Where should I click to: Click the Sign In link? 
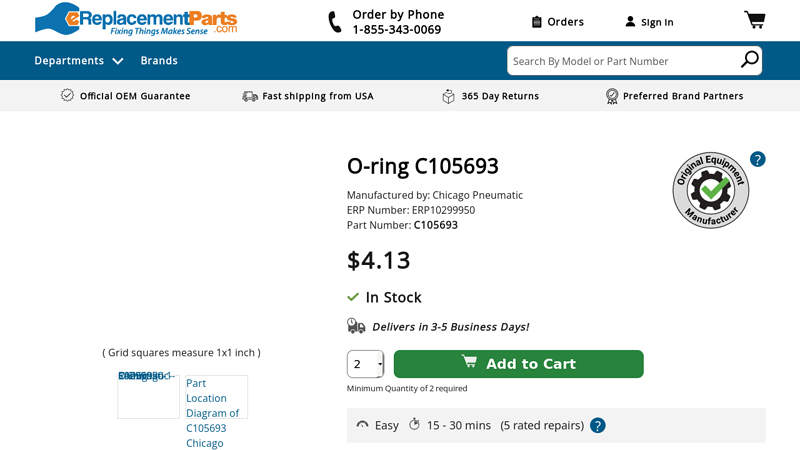click(x=657, y=22)
